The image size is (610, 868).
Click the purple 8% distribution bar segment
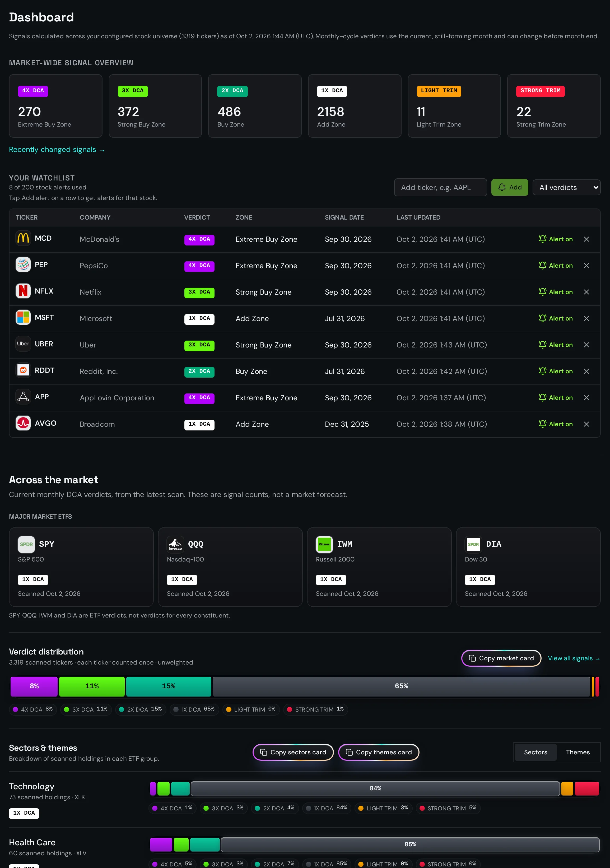coord(34,686)
